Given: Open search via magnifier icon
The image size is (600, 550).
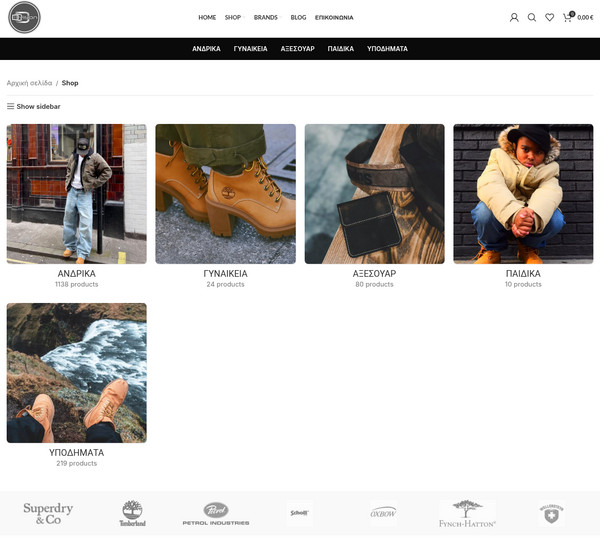Looking at the screenshot, I should coord(532,18).
